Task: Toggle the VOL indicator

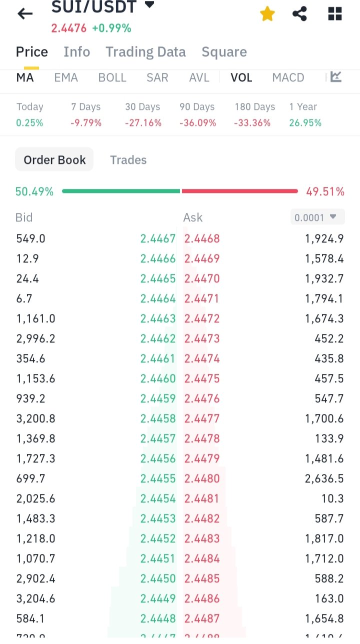Action: (x=241, y=77)
